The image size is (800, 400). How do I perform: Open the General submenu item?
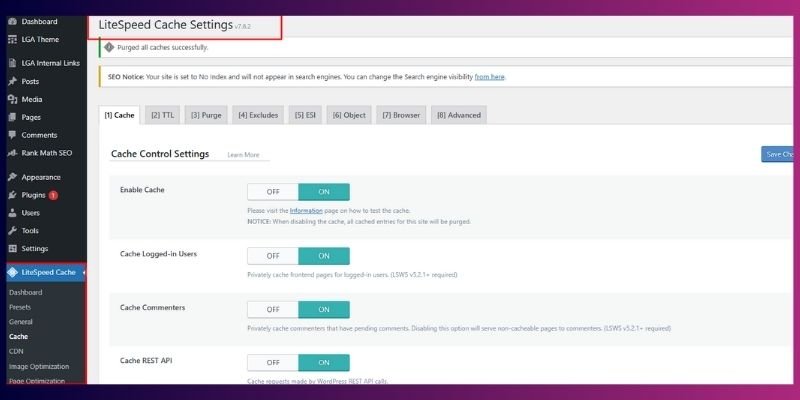[x=20, y=322]
